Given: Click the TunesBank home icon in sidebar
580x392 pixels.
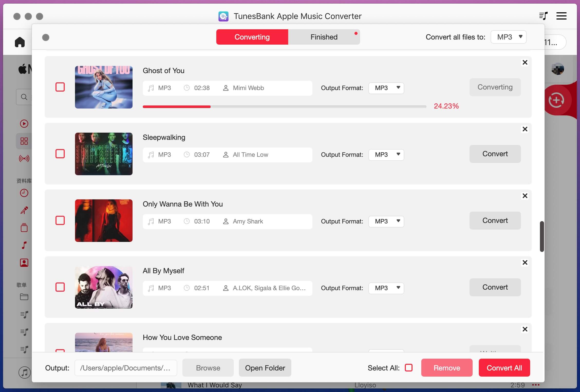Looking at the screenshot, I should click(20, 42).
